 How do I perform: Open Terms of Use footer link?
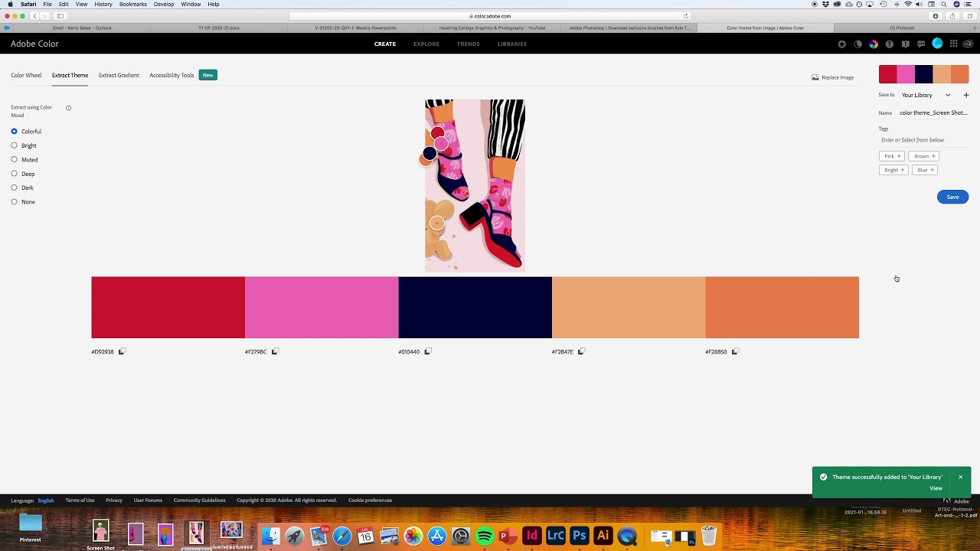(x=80, y=500)
